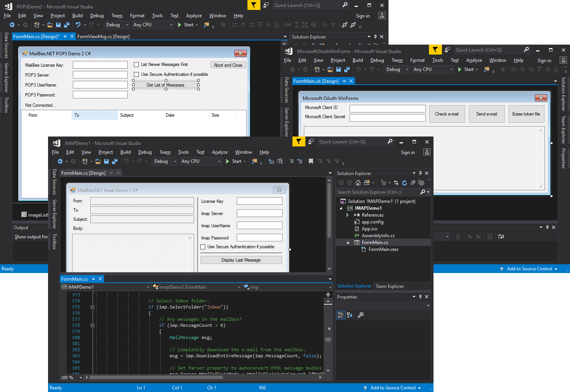Click account picture icon in POP3Demo2 window
570x392 pixels.
(382, 16)
